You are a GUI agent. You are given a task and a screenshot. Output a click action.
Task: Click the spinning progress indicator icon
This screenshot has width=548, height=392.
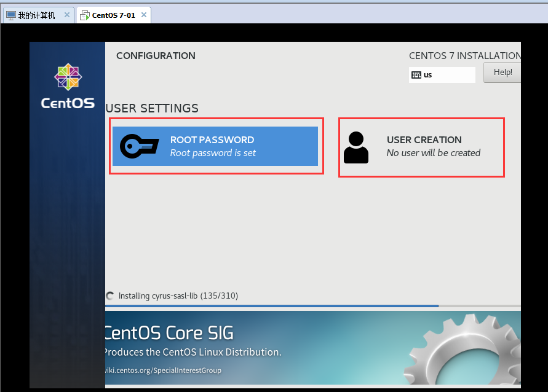pos(109,296)
